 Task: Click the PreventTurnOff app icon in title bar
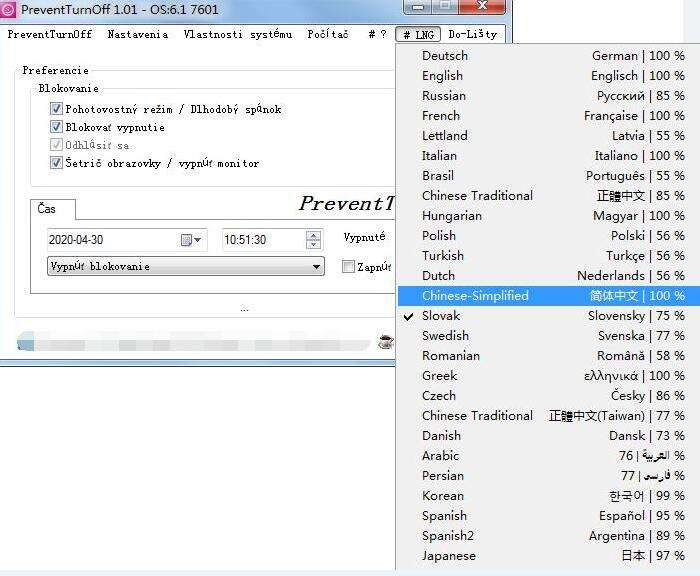click(x=8, y=9)
